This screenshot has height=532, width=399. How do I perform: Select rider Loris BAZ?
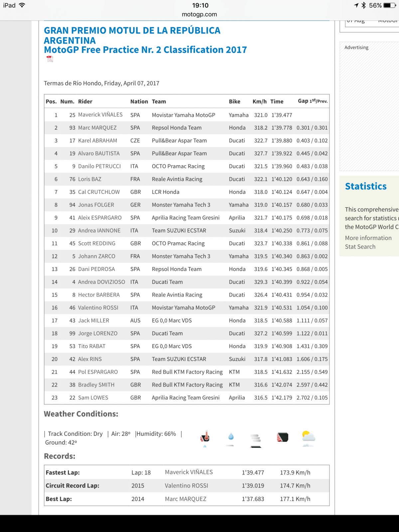click(x=89, y=179)
